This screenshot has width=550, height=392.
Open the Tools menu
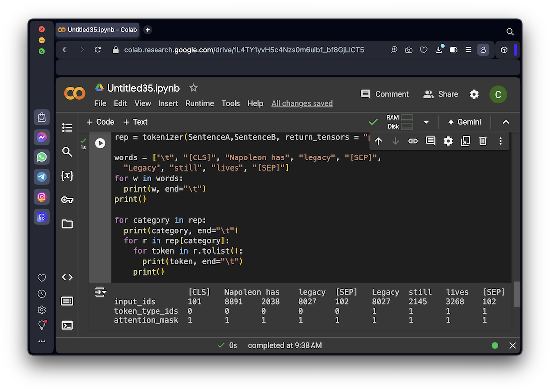tap(231, 103)
